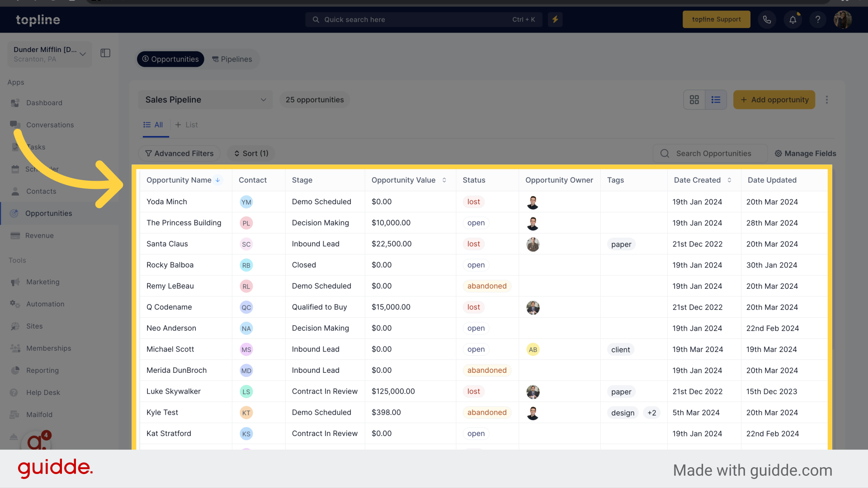Click Add opportunity button

pos(774,100)
